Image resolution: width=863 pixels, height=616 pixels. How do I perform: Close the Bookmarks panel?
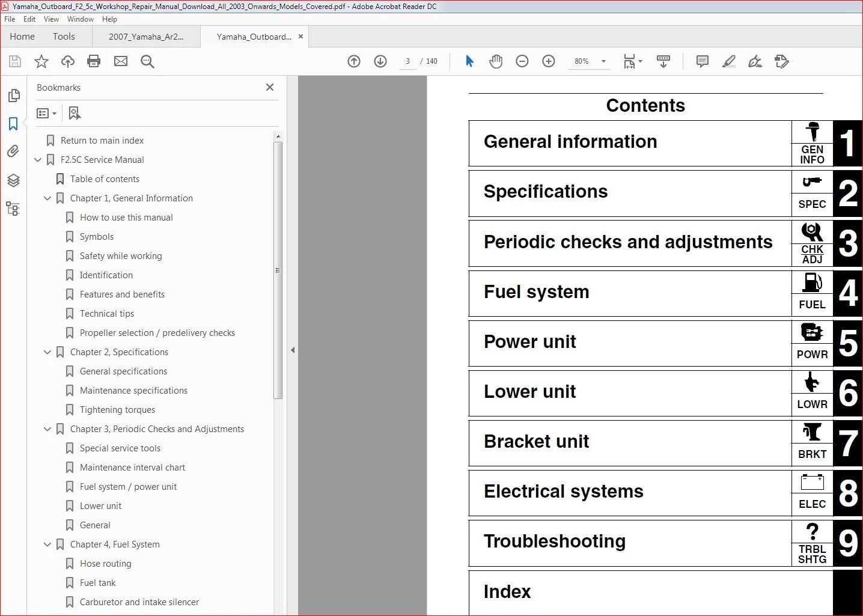coord(270,87)
